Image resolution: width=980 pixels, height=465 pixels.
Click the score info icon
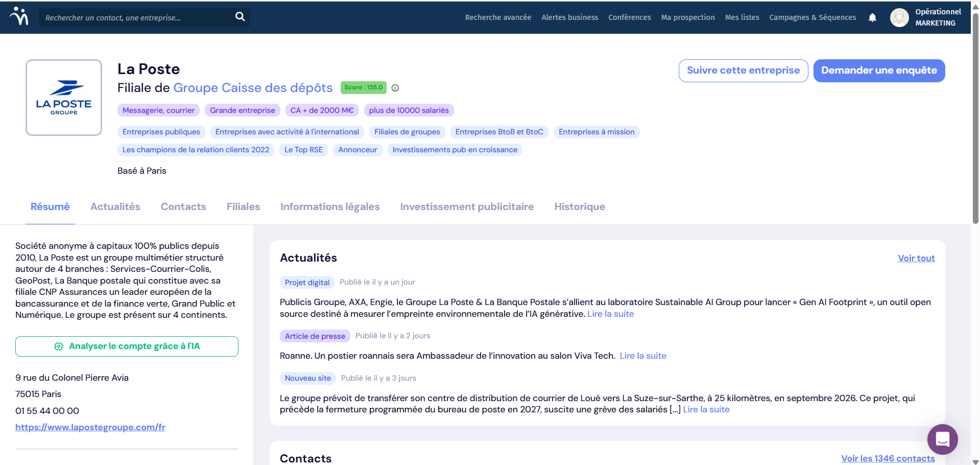click(x=395, y=88)
